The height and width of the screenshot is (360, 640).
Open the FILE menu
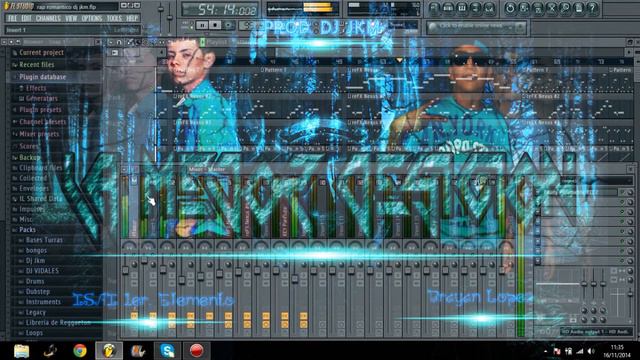pos(13,18)
